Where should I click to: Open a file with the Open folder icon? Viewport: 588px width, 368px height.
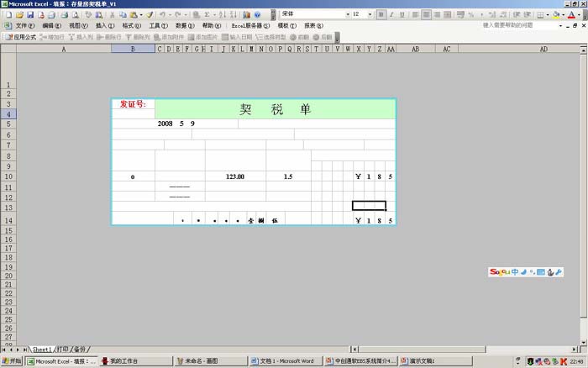[18, 15]
